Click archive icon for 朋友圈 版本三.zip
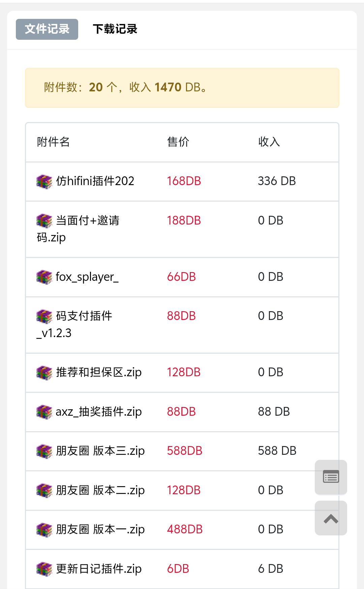This screenshot has width=364, height=589. click(x=44, y=451)
